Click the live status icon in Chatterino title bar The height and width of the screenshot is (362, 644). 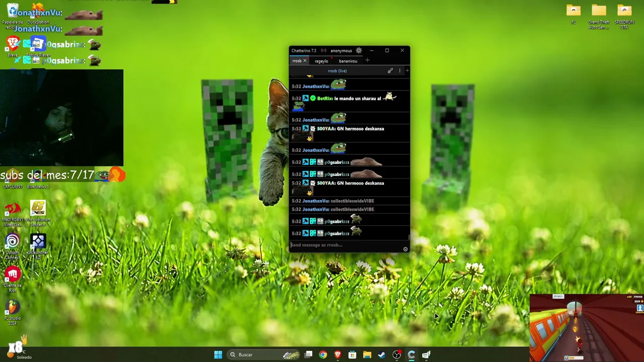[x=324, y=50]
